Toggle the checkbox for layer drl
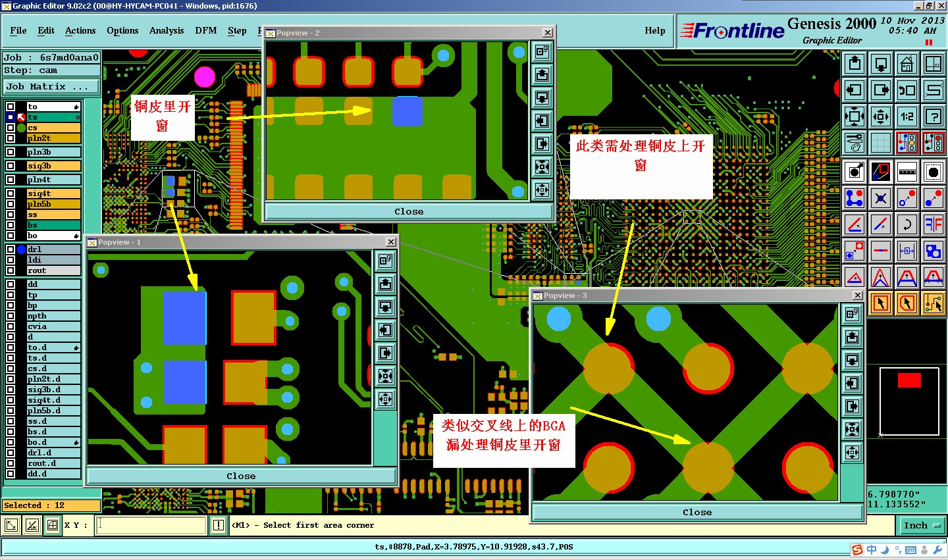Viewport: 948px width, 560px height. (x=11, y=249)
